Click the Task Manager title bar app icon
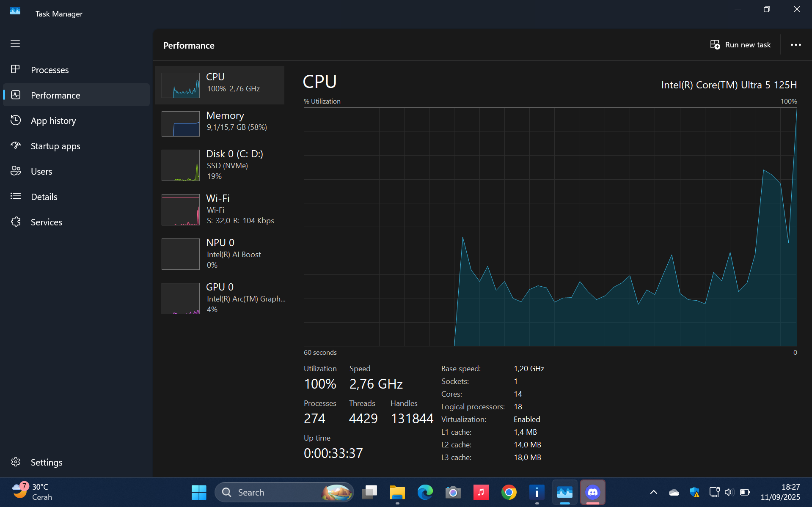Viewport: 812px width, 507px height. 15,11
